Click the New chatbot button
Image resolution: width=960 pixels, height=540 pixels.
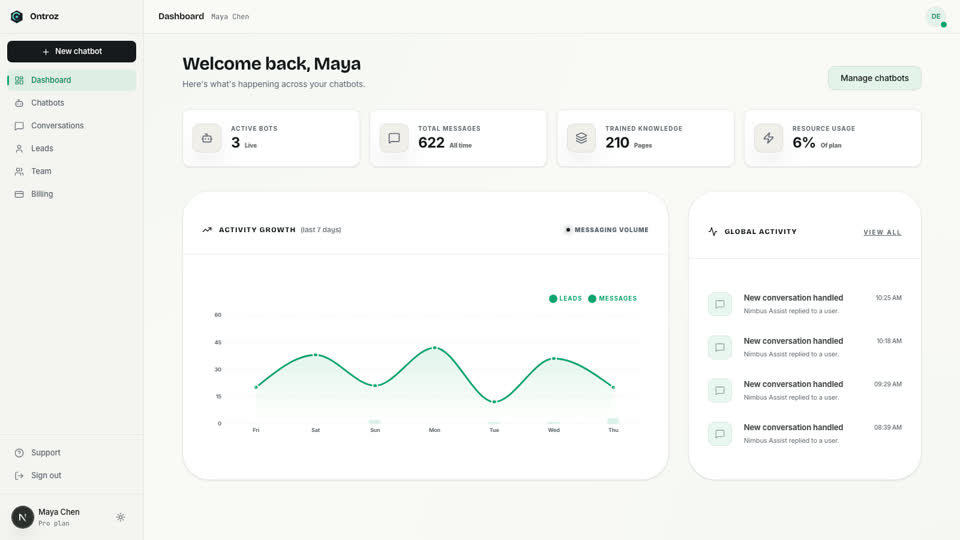pos(72,51)
